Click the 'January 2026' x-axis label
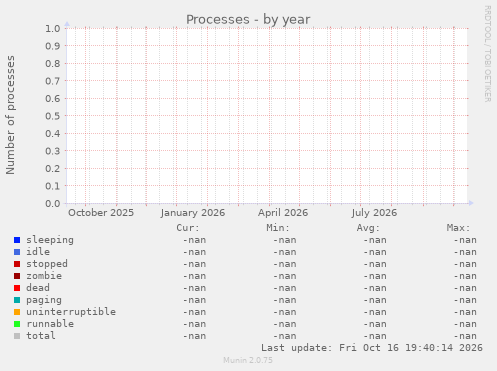The width and height of the screenshot is (497, 371). point(193,213)
